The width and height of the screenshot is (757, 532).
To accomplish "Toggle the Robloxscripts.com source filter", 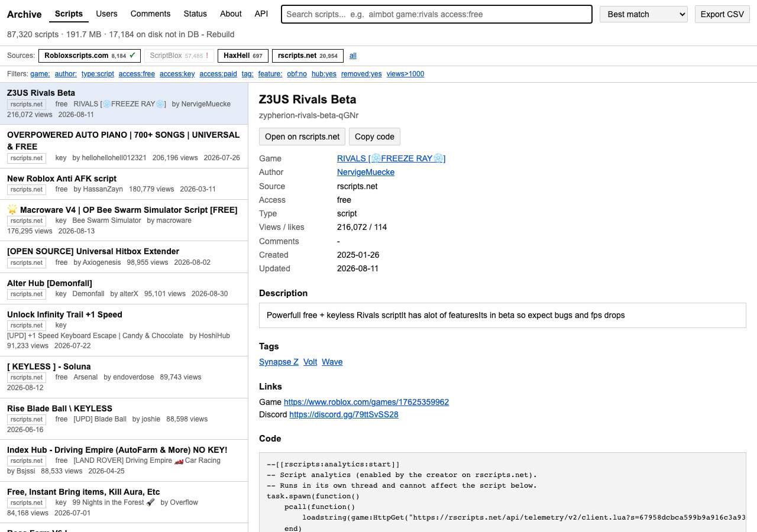I will tap(89, 56).
